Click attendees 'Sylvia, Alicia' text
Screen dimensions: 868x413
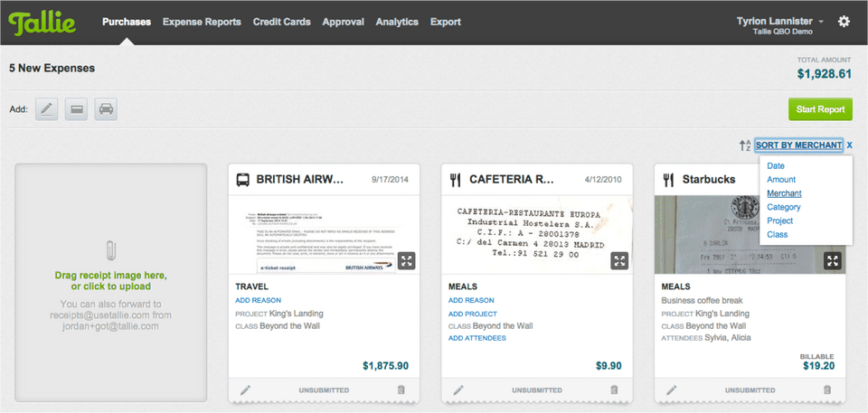click(x=727, y=338)
